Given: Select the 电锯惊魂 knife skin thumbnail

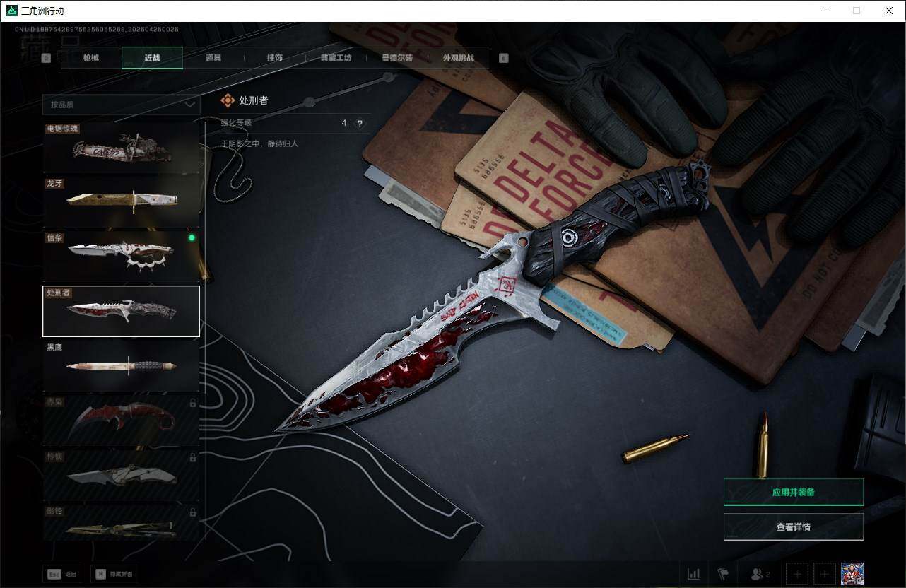Looking at the screenshot, I should pyautogui.click(x=121, y=148).
